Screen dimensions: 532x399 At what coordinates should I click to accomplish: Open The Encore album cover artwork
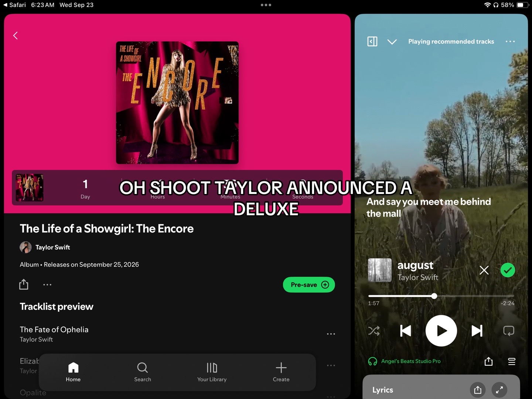pyautogui.click(x=177, y=103)
